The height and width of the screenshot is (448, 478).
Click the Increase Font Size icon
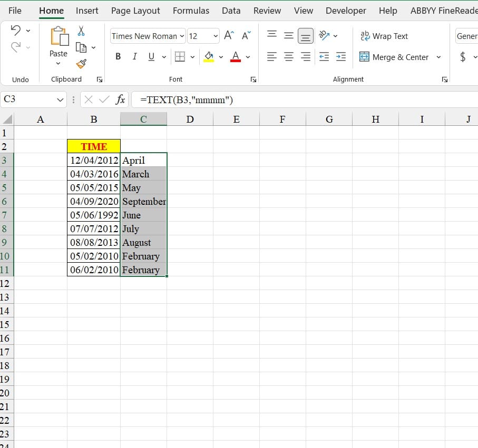(229, 36)
